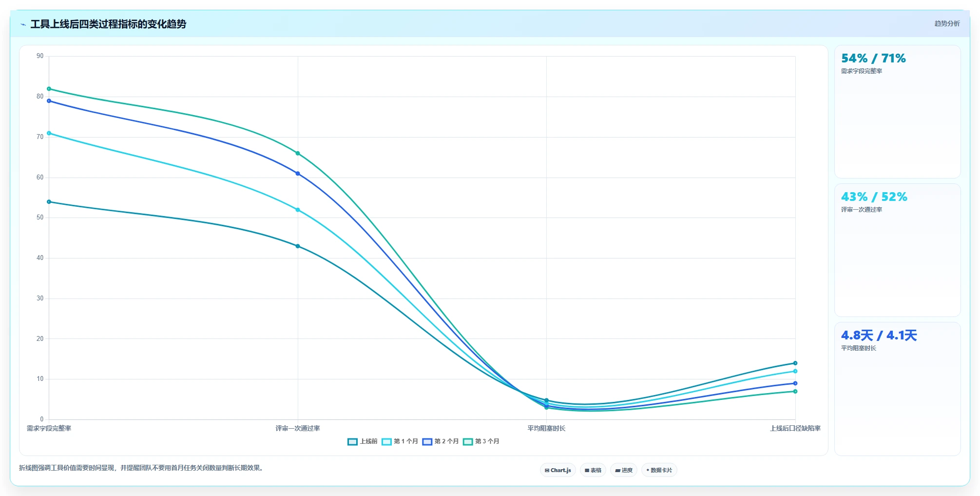Click the y-axis value 30
The image size is (980, 496).
[40, 298]
